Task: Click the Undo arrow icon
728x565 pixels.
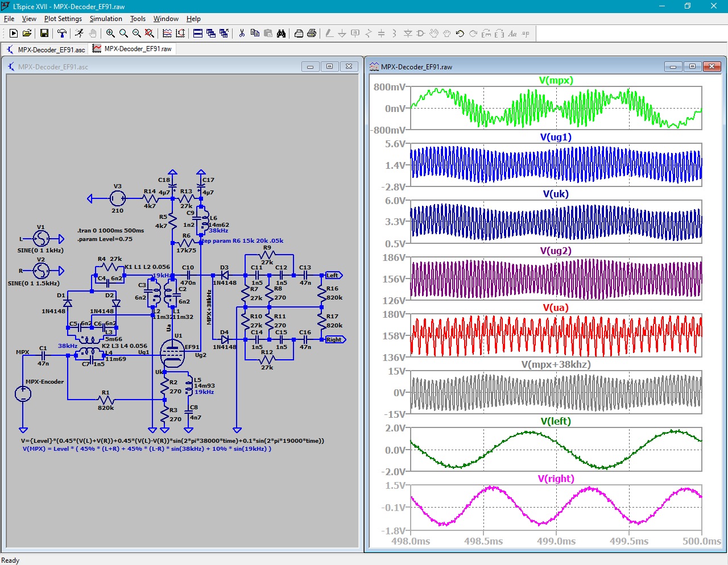Action: coord(460,34)
